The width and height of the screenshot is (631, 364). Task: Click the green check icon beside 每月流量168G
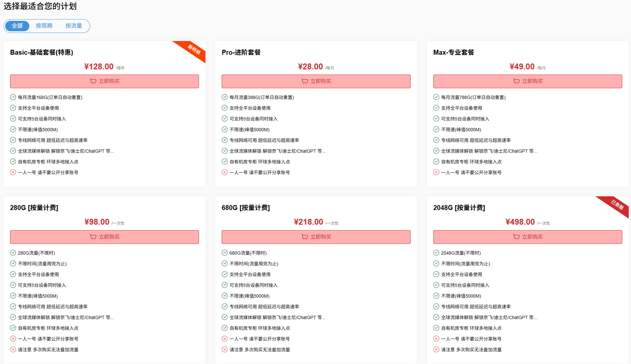click(x=13, y=97)
